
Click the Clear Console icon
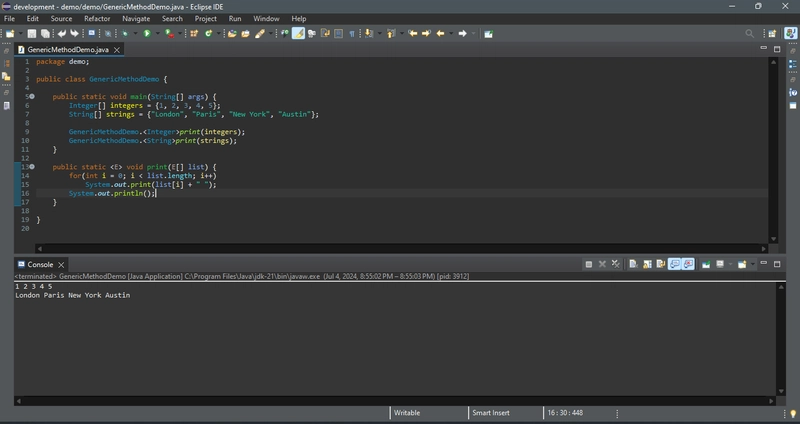tap(633, 264)
